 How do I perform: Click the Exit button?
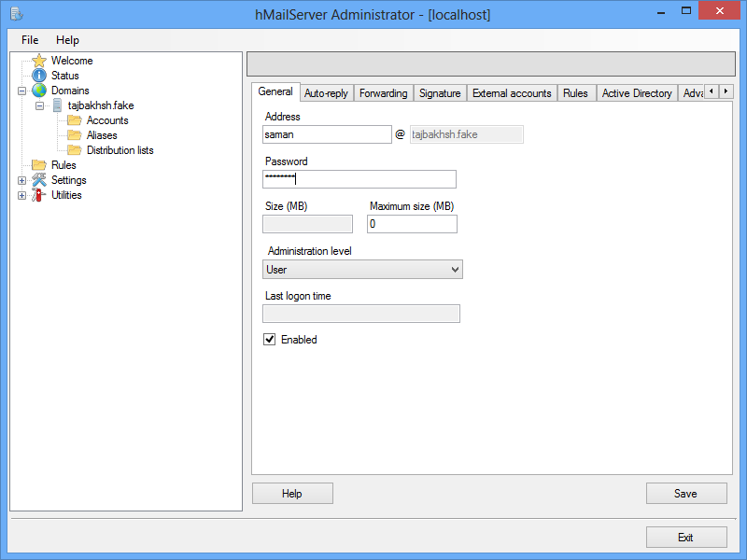pyautogui.click(x=686, y=538)
